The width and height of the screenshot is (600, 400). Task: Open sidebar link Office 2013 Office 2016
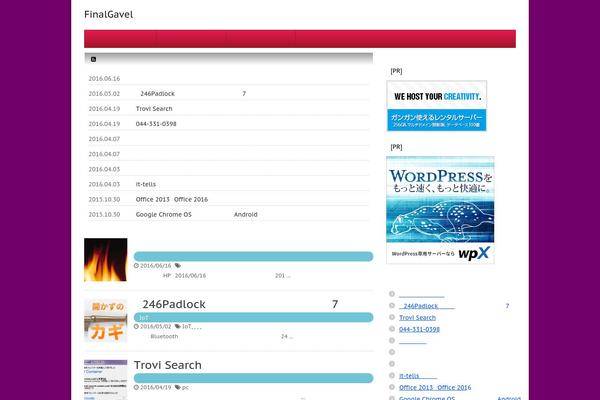click(x=435, y=387)
